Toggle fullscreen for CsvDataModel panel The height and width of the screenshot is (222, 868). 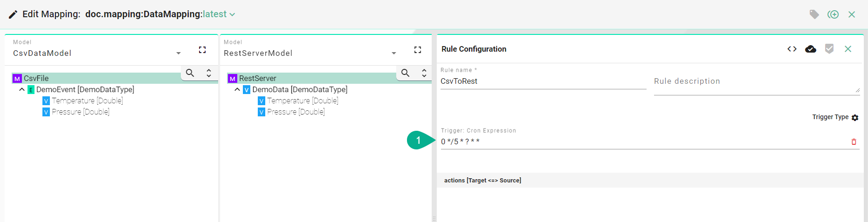point(202,50)
